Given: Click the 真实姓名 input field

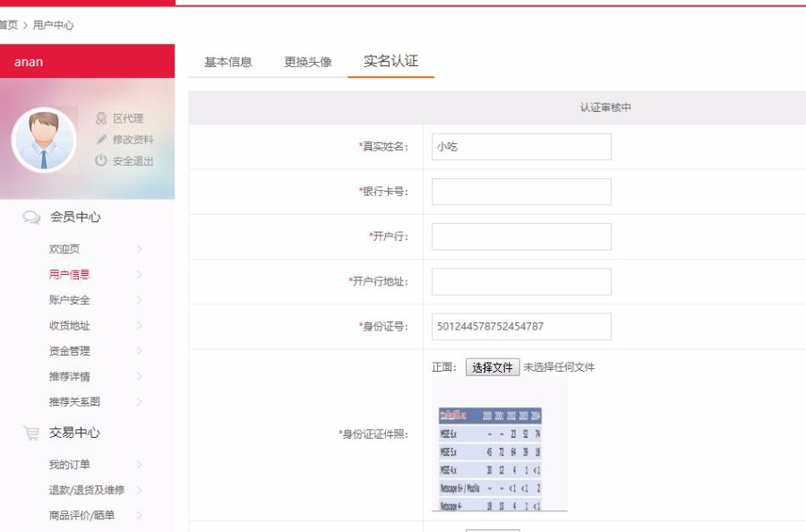Looking at the screenshot, I should point(521,147).
